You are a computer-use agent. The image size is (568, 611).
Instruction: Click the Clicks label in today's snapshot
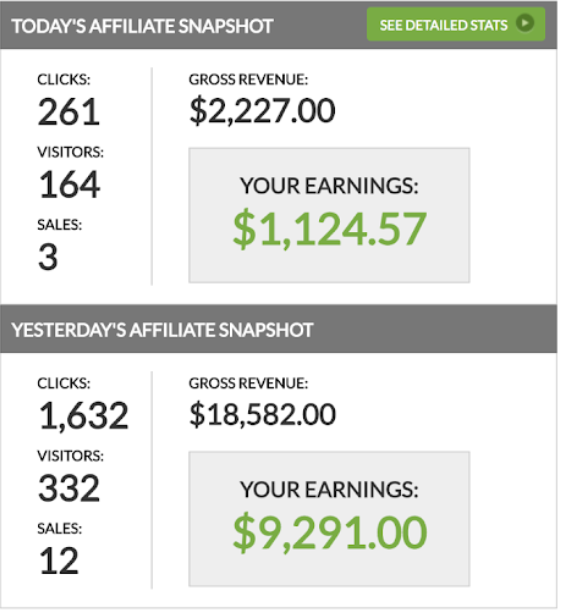click(x=64, y=79)
